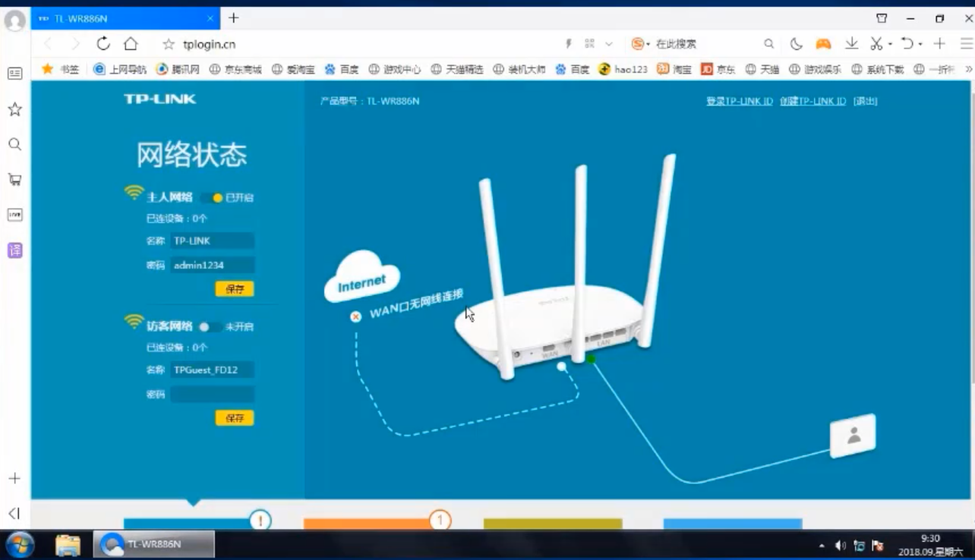The height and width of the screenshot is (560, 975).
Task: Open downloads via the download arrow icon
Action: [x=852, y=44]
